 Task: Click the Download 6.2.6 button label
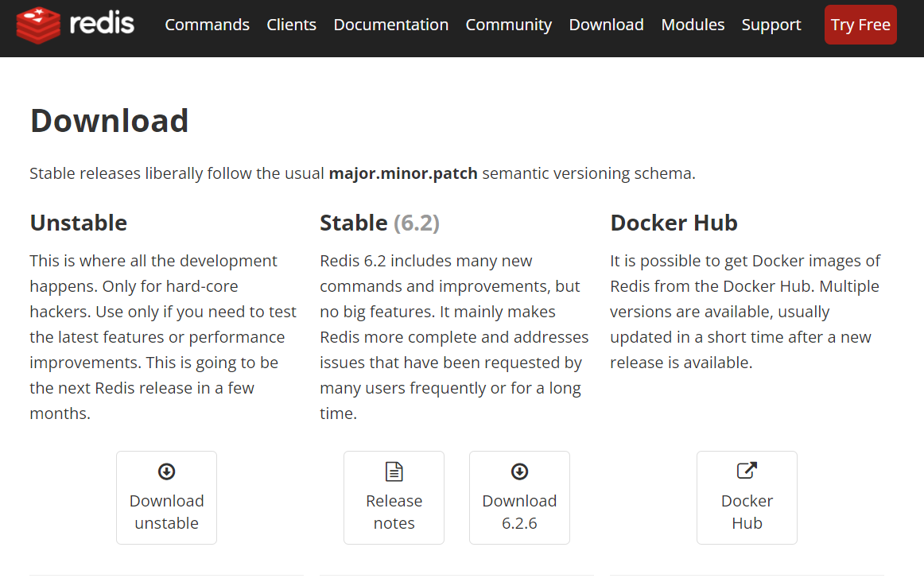(x=519, y=512)
